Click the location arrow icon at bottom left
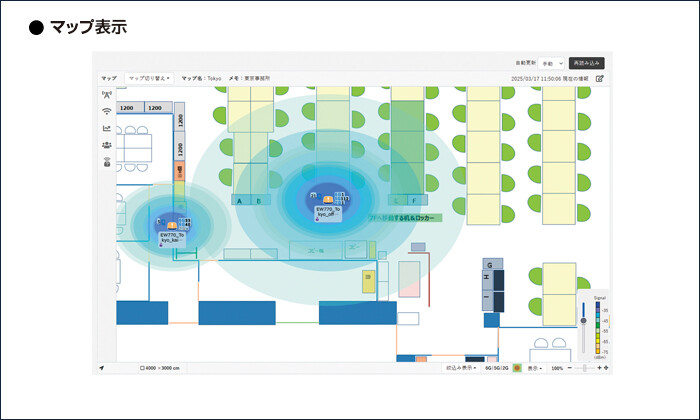This screenshot has height=420, width=700. (x=102, y=368)
